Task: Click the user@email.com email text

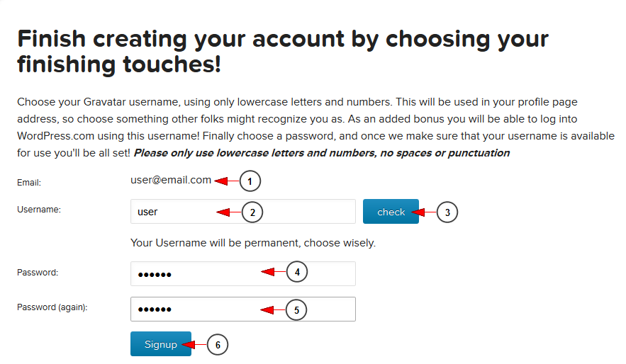Action: [170, 180]
